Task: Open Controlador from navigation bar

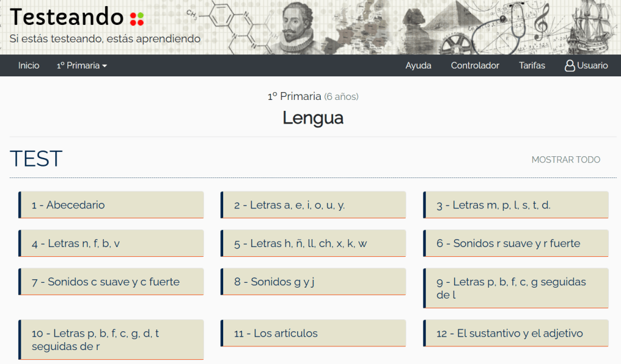Action: point(475,65)
